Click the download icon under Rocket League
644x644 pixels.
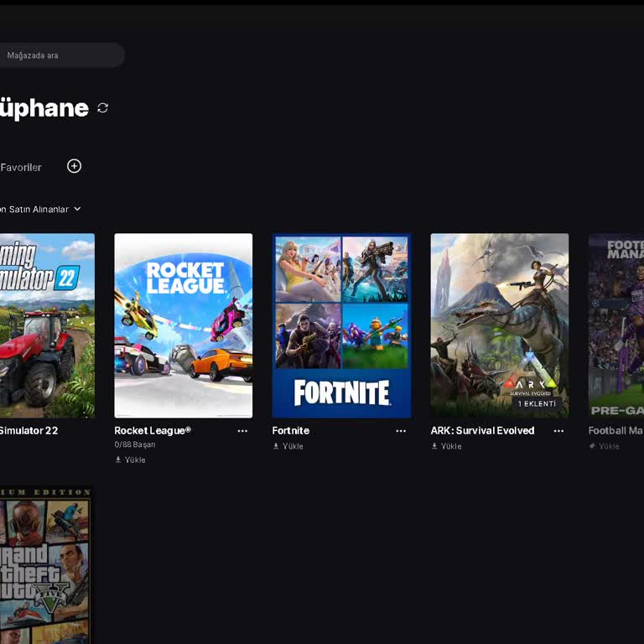118,460
